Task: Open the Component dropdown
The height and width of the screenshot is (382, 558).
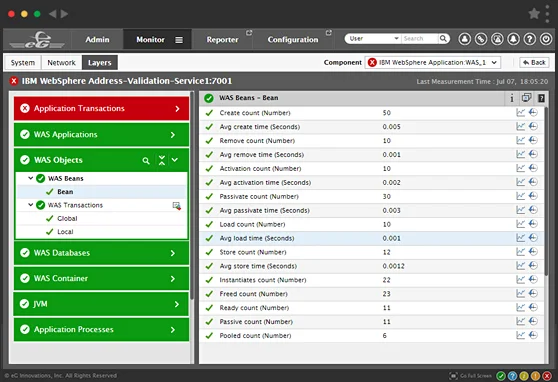Action: [433, 62]
